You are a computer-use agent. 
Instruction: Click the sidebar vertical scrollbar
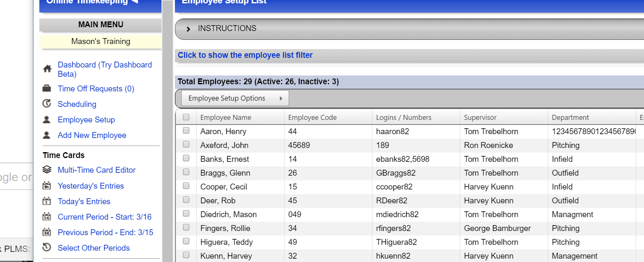(167, 131)
